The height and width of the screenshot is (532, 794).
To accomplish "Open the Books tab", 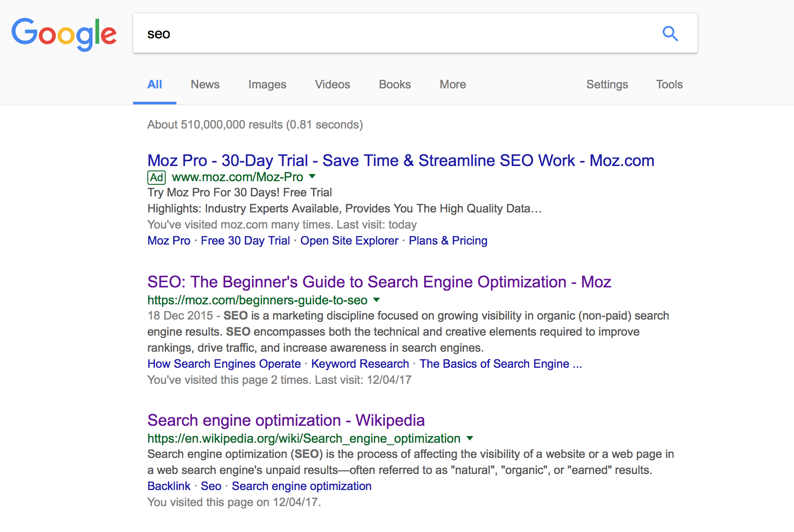I will [x=395, y=84].
